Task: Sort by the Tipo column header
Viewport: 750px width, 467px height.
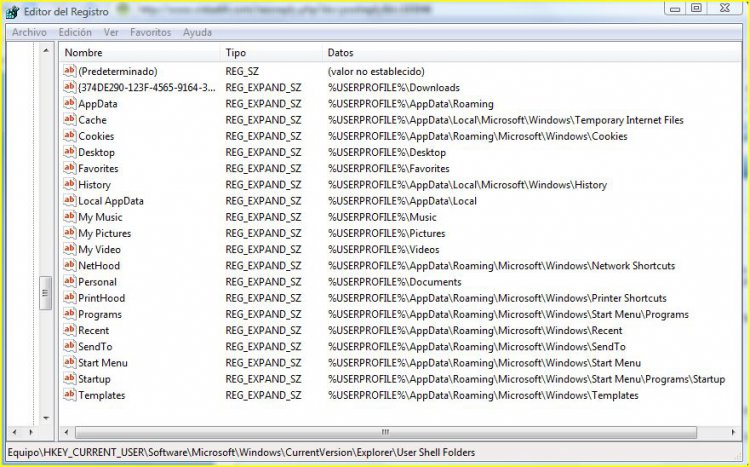Action: coord(271,53)
